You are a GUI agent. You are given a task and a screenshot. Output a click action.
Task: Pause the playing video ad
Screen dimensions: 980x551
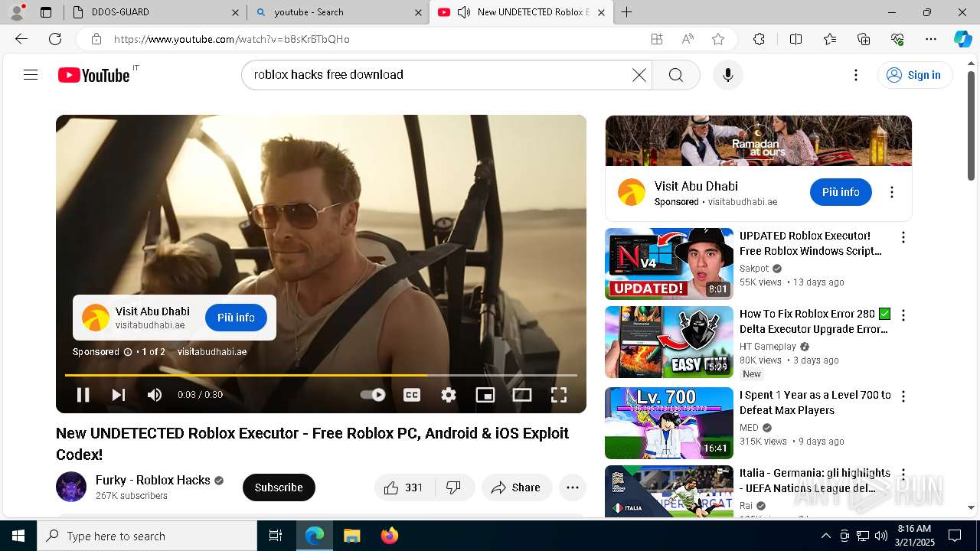click(x=83, y=395)
